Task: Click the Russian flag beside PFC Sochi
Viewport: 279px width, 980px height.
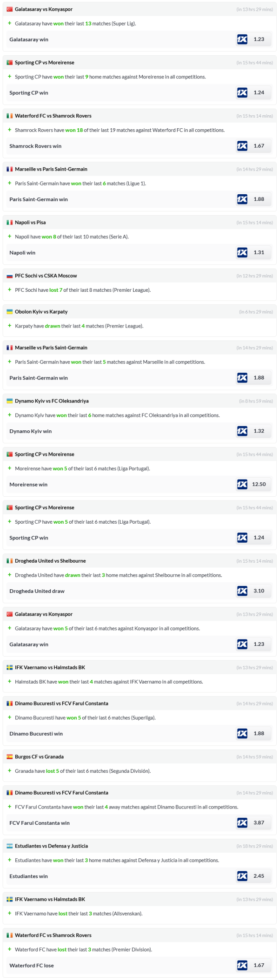Action: [9, 276]
